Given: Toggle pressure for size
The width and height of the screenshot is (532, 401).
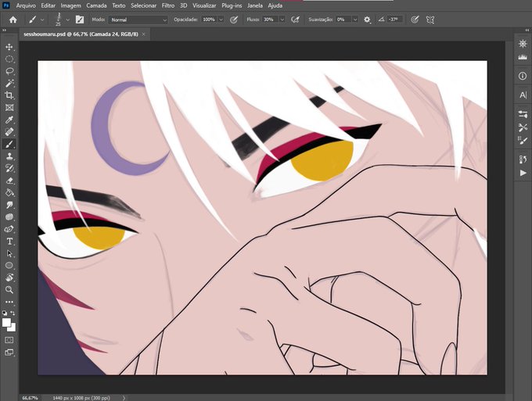Looking at the screenshot, I should pyautogui.click(x=415, y=20).
